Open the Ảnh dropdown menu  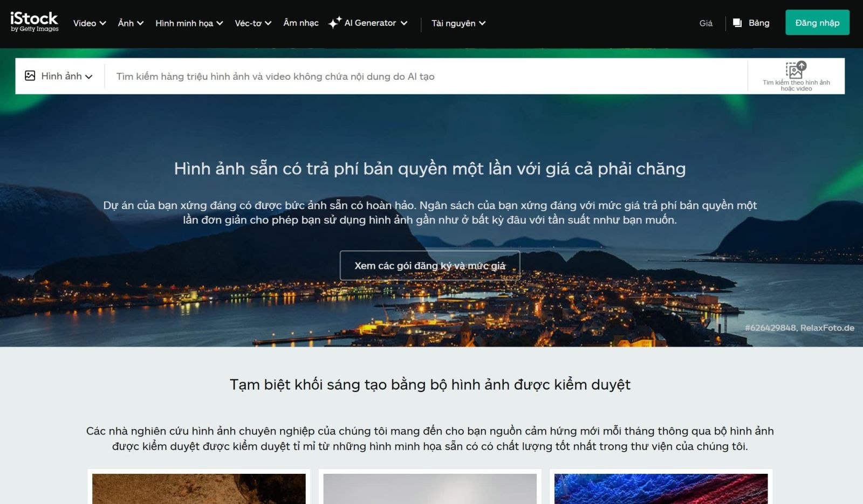tap(131, 23)
